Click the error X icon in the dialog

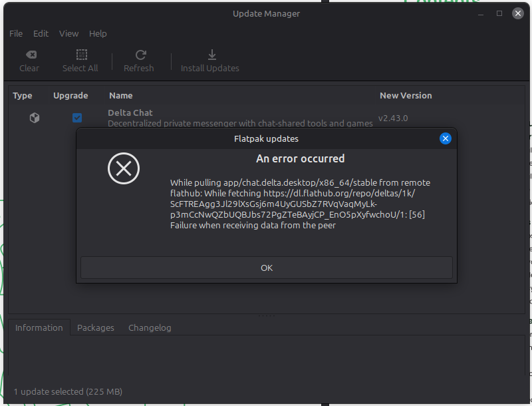tap(124, 168)
